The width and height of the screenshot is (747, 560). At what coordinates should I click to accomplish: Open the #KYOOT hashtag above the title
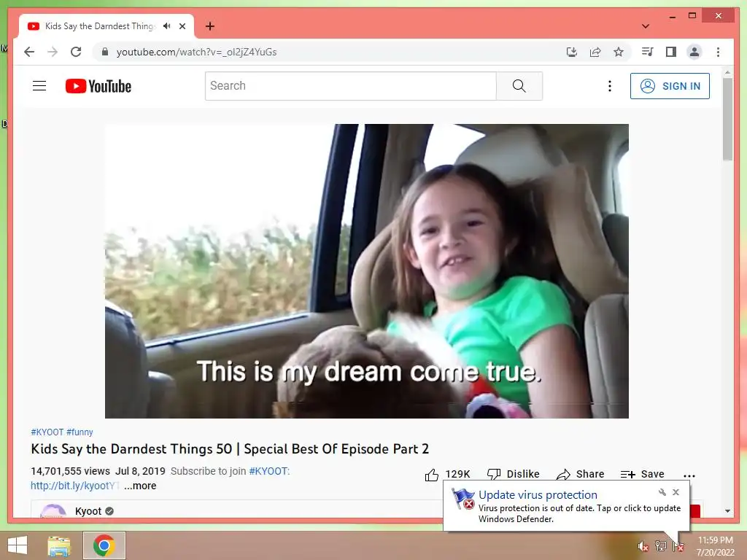[x=47, y=432]
